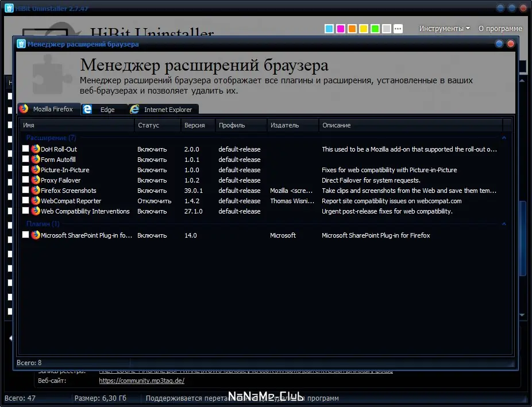Click Firefox icon beside Form Autofill
532x407 pixels.
pyautogui.click(x=36, y=159)
